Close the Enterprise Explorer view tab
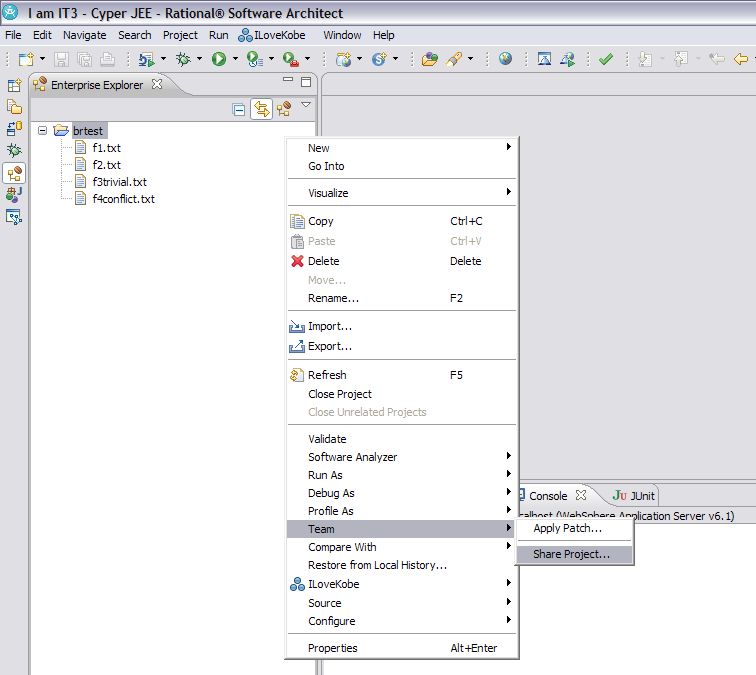Viewport: 756px width, 675px height. coord(157,84)
